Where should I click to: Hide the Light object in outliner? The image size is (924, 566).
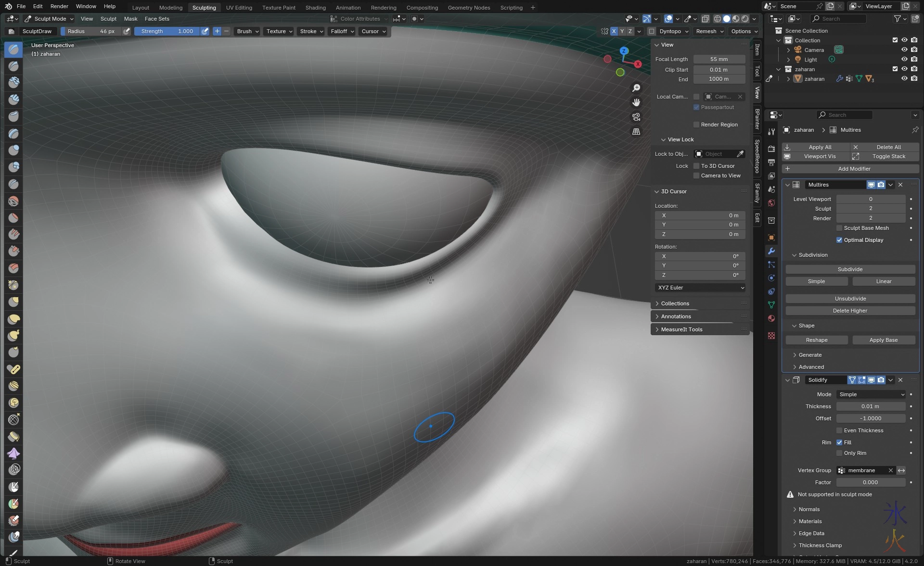[904, 60]
